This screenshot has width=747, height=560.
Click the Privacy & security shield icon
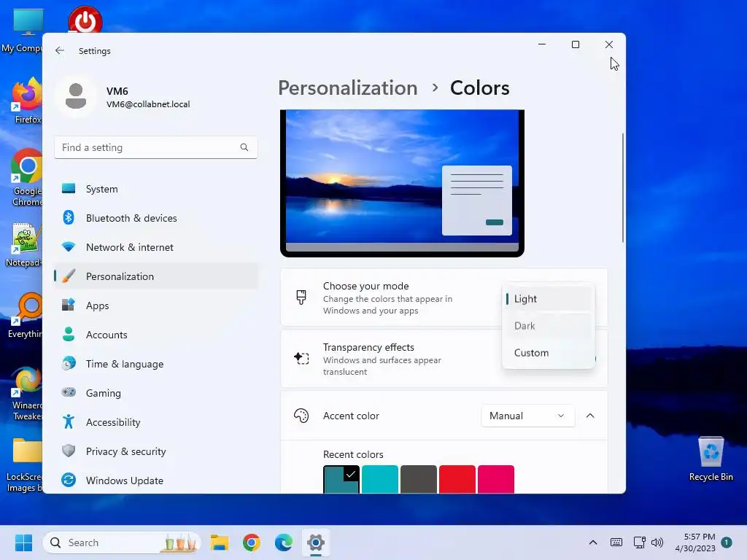69,451
